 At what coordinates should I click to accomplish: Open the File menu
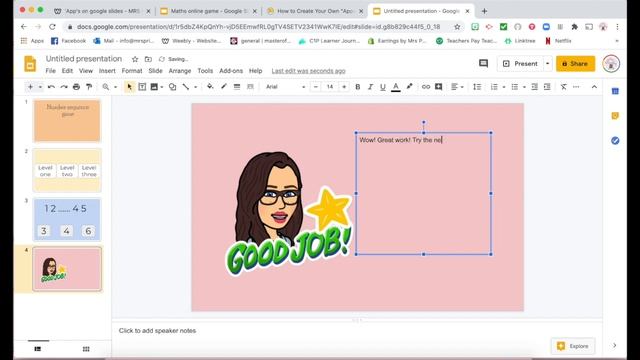pyautogui.click(x=51, y=71)
